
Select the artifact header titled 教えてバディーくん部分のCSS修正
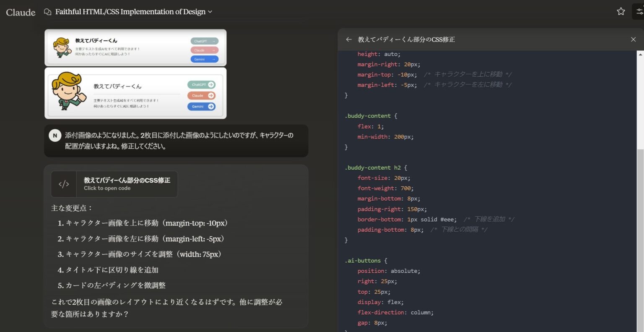(x=407, y=39)
